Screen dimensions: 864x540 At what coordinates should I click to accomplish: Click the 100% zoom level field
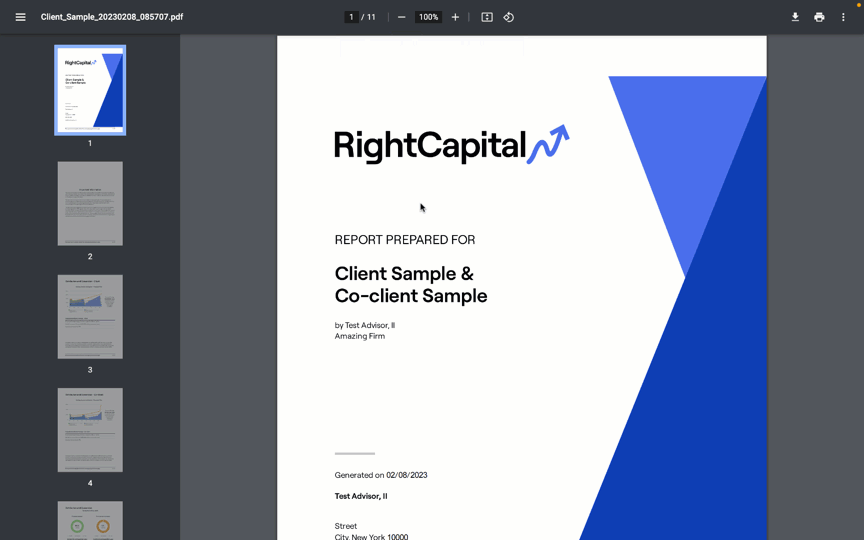(x=428, y=17)
